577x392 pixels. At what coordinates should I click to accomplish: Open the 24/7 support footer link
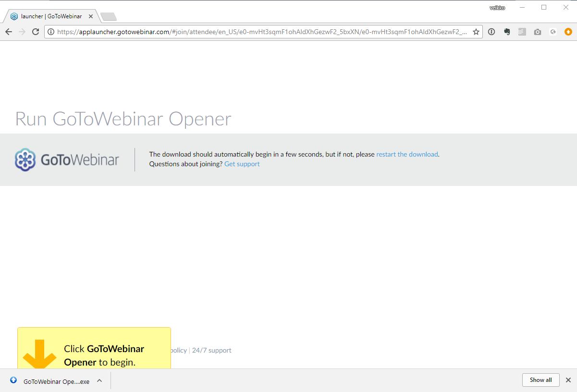(x=211, y=350)
